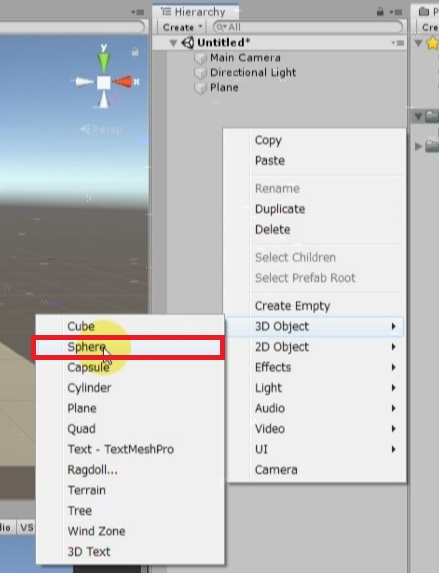439x573 pixels.
Task: Click the Plane object cube icon
Action: 200,88
